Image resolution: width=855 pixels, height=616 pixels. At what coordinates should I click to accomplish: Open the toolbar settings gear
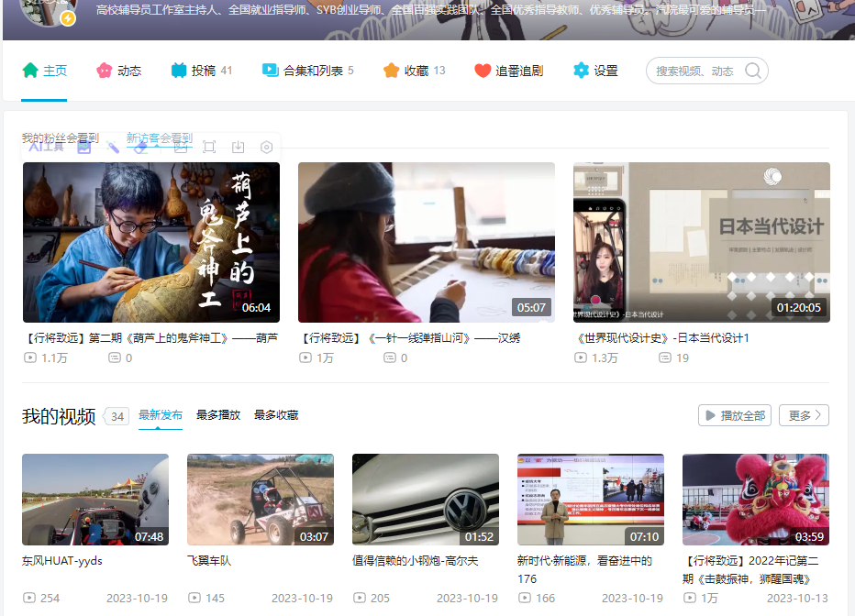click(x=266, y=147)
